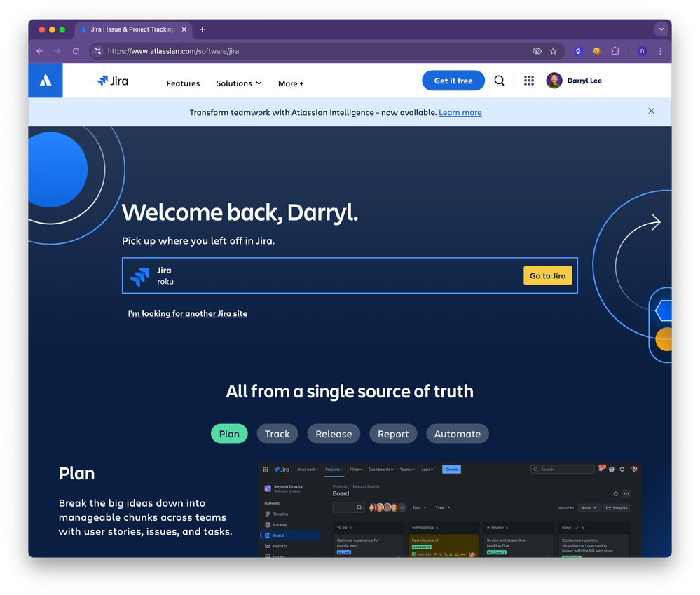Viewport: 700px width, 595px height.
Task: Select the Release pill tab
Action: tap(334, 434)
